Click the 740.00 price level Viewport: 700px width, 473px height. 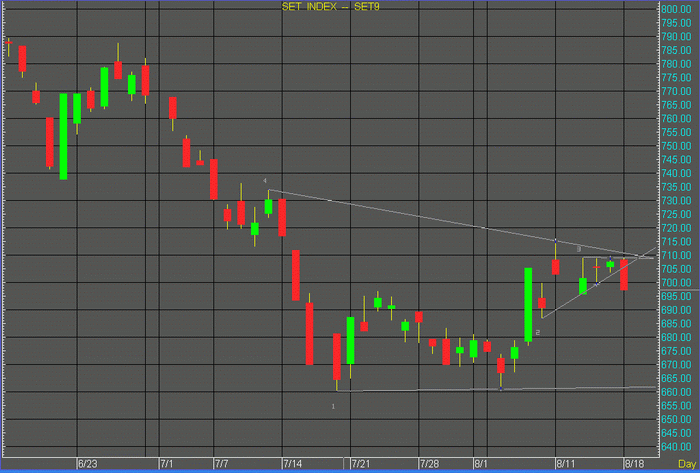[676, 173]
